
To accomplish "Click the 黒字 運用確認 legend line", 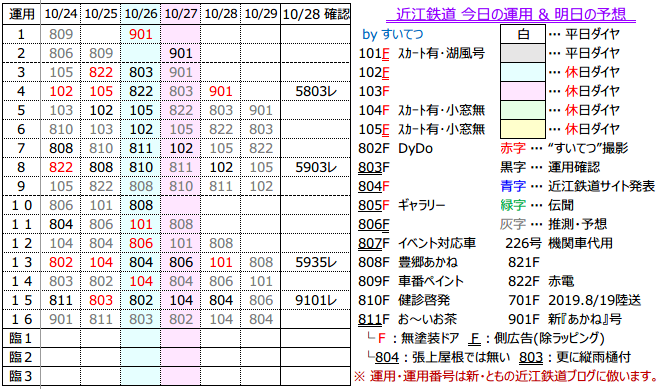I will click(x=550, y=167).
